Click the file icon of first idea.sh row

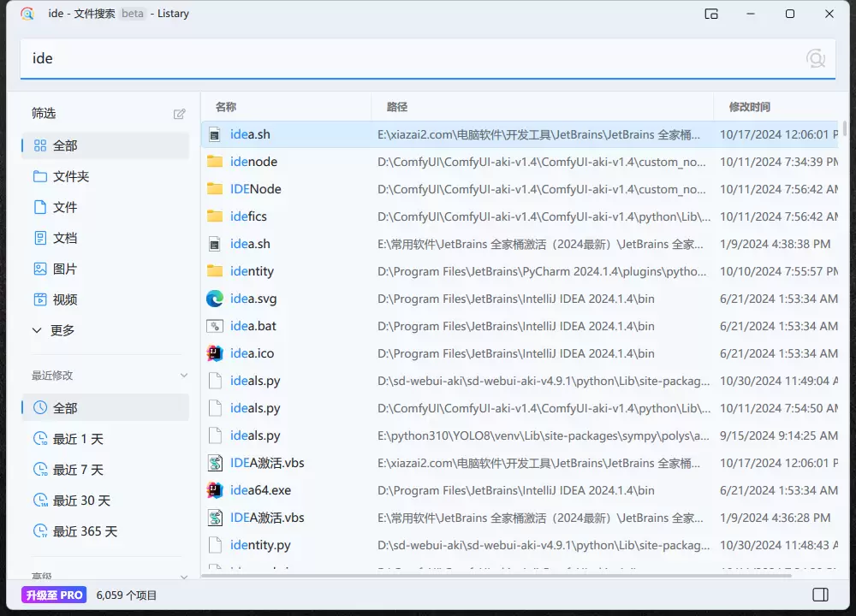215,134
